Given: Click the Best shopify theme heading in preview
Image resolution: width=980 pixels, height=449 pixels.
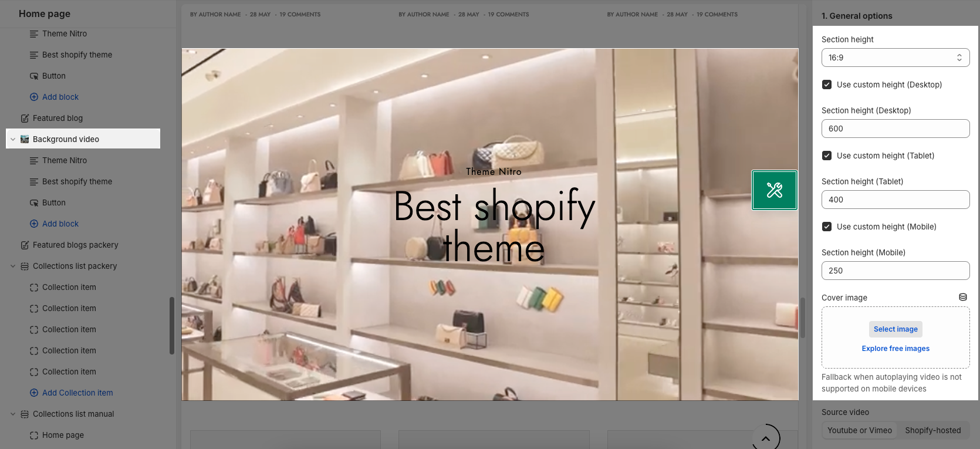Looking at the screenshot, I should pyautogui.click(x=494, y=227).
